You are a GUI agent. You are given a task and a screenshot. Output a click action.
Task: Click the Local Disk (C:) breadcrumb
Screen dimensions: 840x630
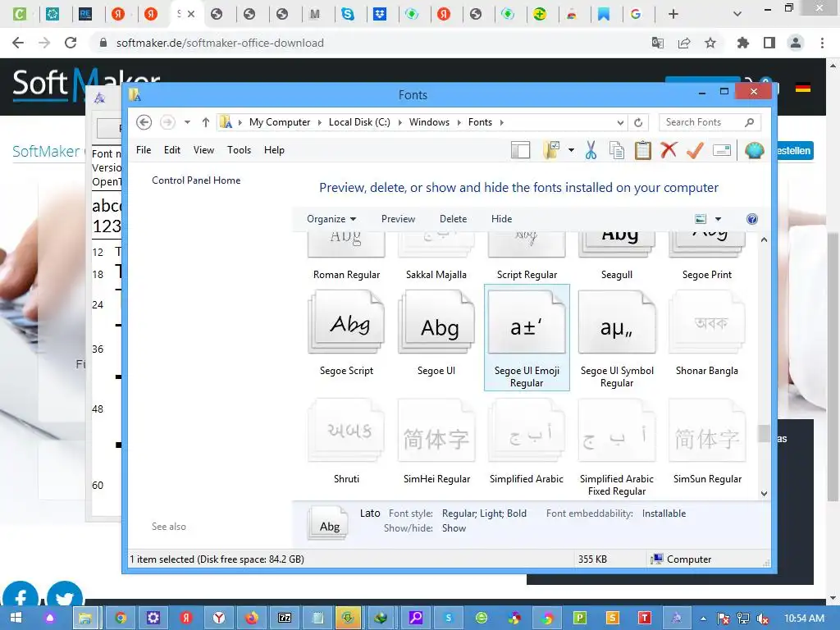[359, 122]
